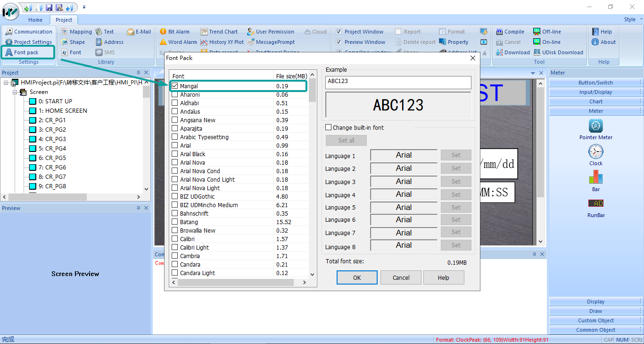
Task: Confirm Font Pack with OK
Action: point(357,277)
